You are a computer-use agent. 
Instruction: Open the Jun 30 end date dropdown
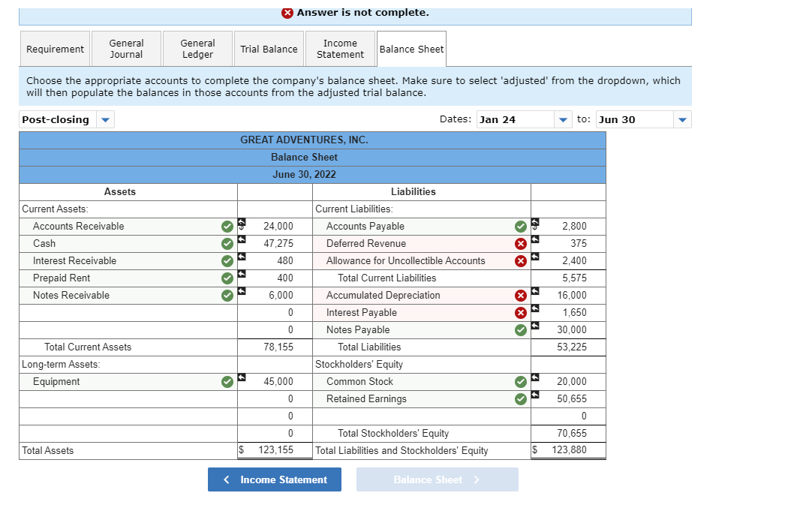(682, 120)
